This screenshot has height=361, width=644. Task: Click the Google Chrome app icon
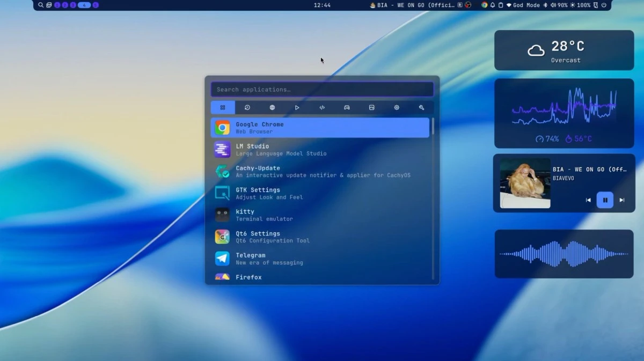222,128
